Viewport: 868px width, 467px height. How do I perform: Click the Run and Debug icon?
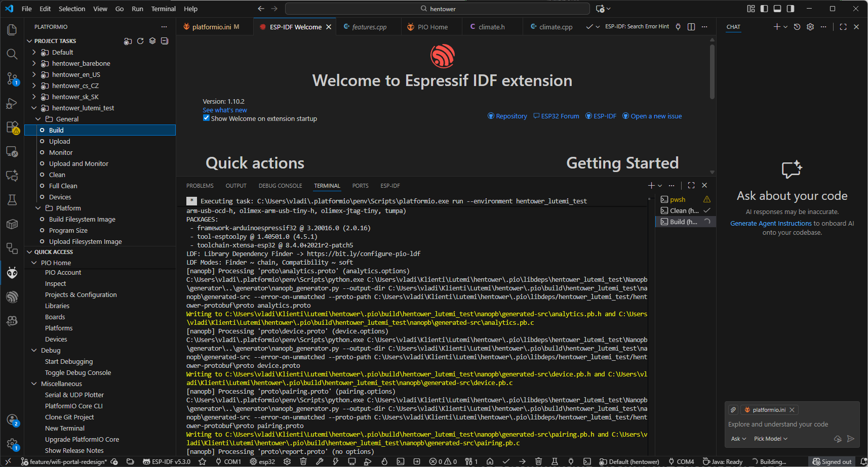click(12, 103)
